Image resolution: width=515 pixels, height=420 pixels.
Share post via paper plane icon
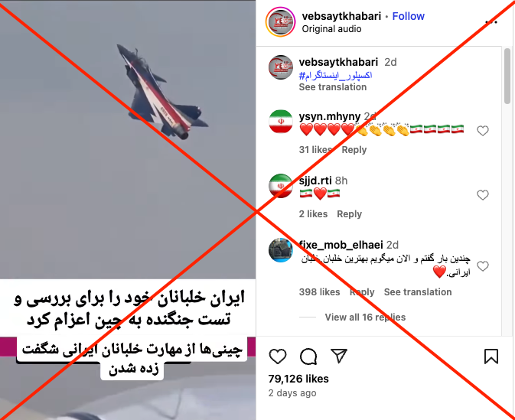339,356
